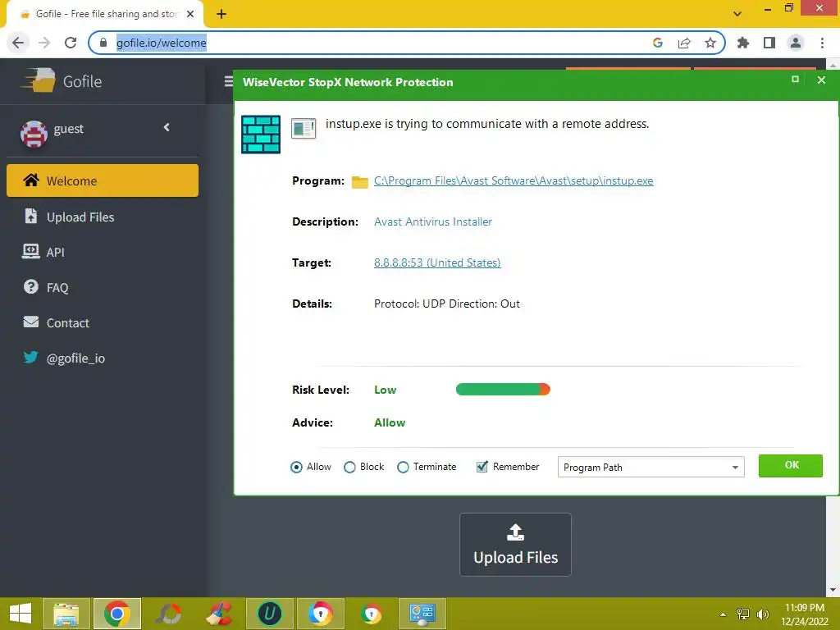
Task: Select the Block radio button
Action: coord(349,467)
